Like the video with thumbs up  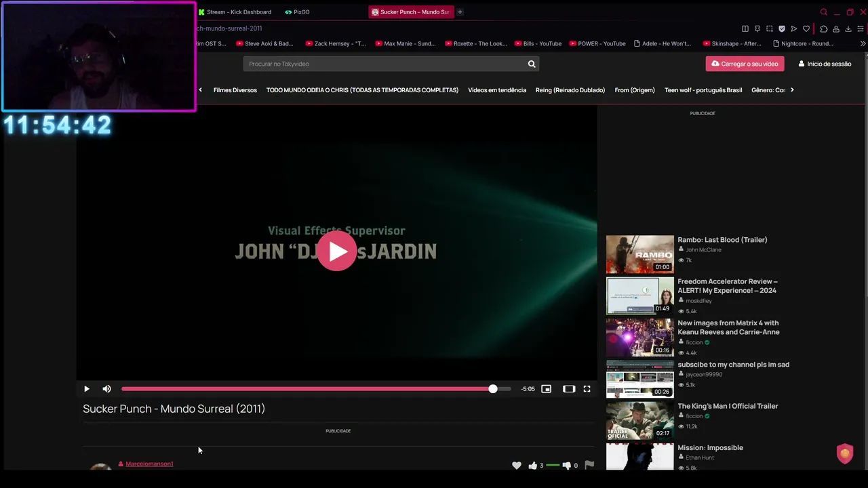[533, 466]
